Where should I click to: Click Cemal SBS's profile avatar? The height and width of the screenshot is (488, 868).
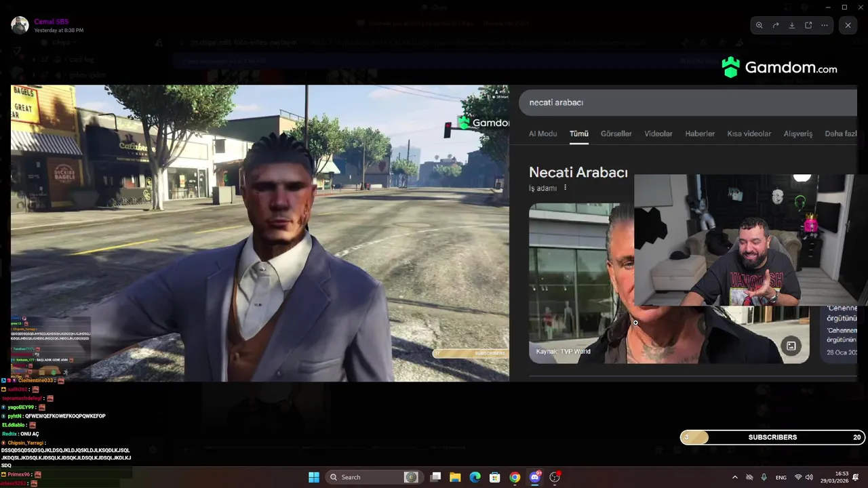pyautogui.click(x=20, y=25)
